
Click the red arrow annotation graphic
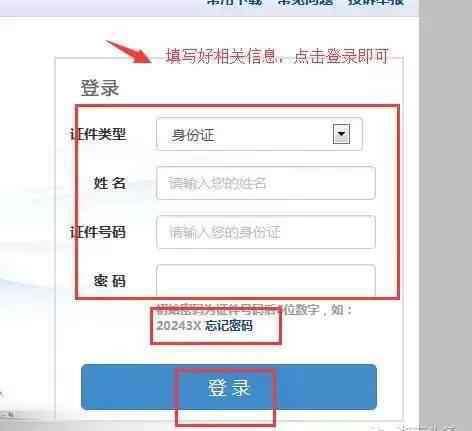pyautogui.click(x=129, y=51)
